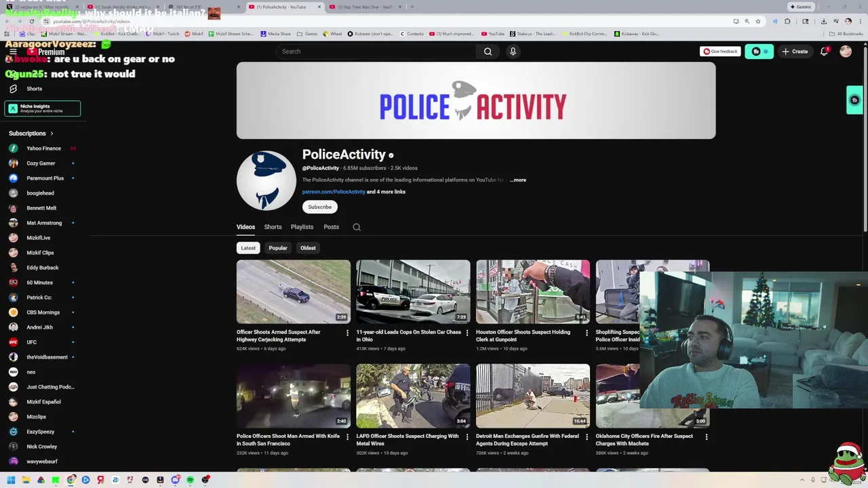Select the Oldest filter chip
The height and width of the screenshot is (488, 868).
click(x=308, y=248)
